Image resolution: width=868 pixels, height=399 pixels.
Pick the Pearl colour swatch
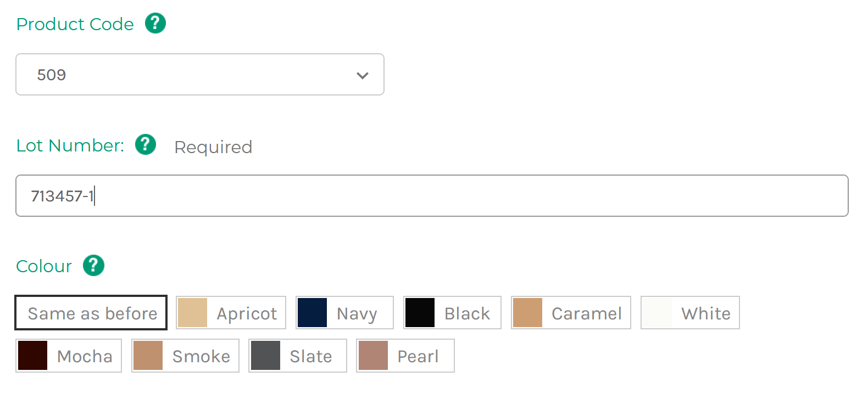pos(405,356)
